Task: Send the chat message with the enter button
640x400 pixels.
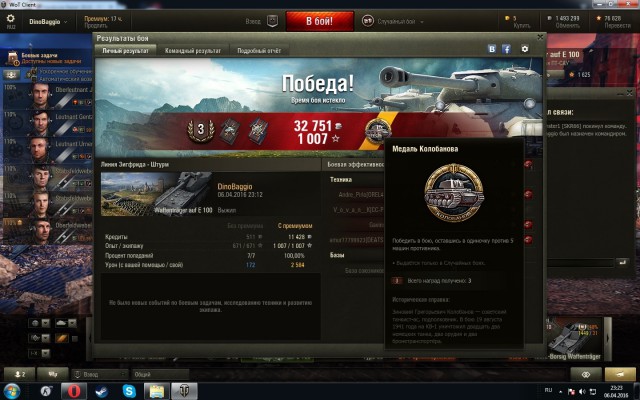Action: pyautogui.click(x=622, y=263)
